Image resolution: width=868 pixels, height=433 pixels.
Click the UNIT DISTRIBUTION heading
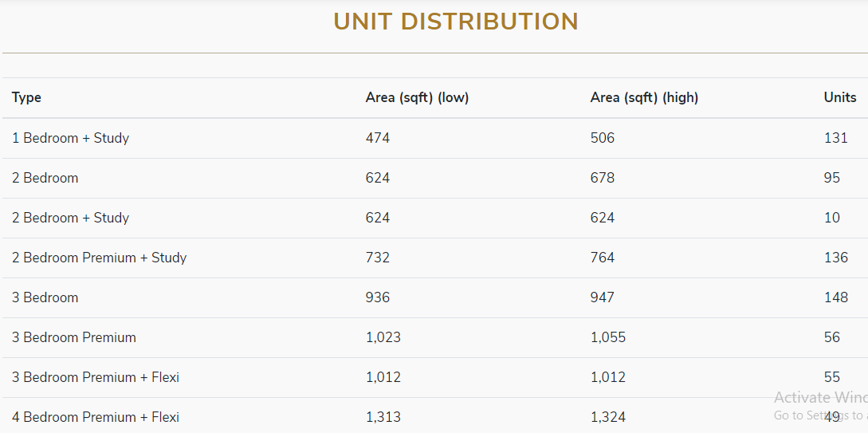[x=456, y=22]
